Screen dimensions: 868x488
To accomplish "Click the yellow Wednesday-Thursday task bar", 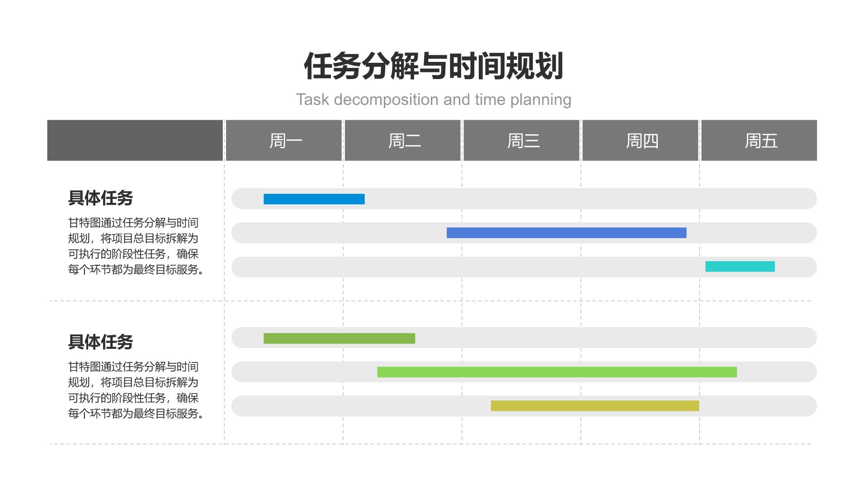I will [x=594, y=405].
